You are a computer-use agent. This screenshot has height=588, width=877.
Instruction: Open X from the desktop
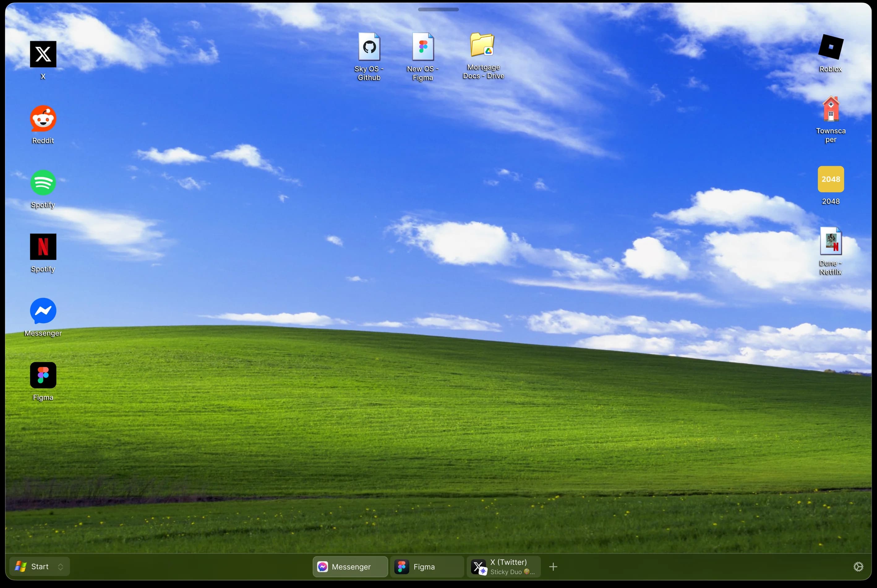pos(43,54)
